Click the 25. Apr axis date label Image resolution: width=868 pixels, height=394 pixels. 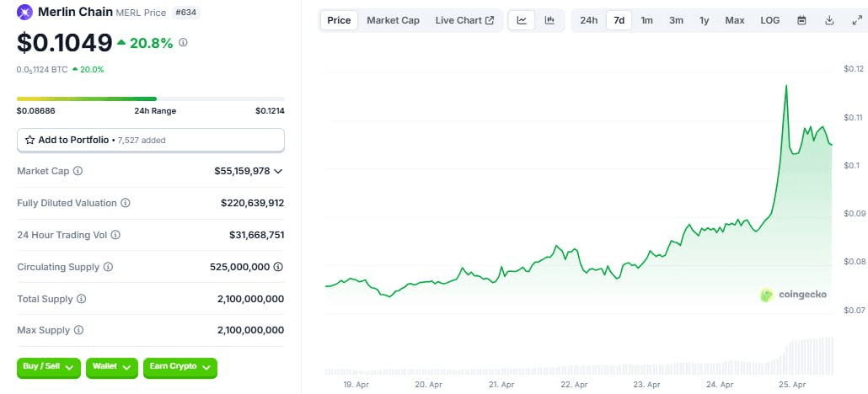(791, 384)
